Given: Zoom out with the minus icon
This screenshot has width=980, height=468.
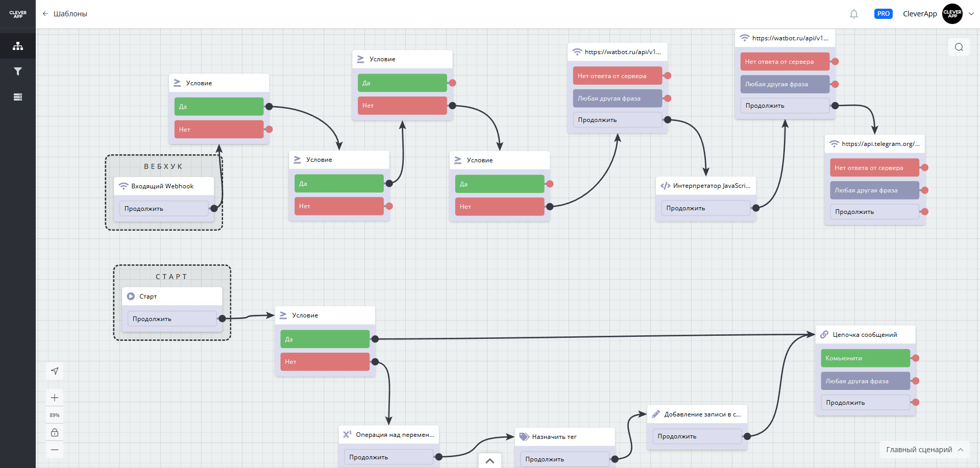Looking at the screenshot, I should tap(55, 450).
